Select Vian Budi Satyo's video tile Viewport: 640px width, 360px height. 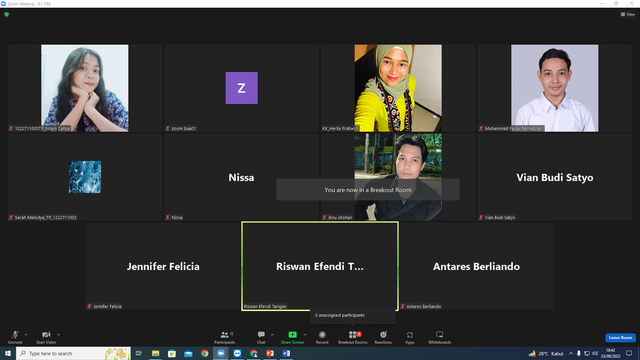555,177
